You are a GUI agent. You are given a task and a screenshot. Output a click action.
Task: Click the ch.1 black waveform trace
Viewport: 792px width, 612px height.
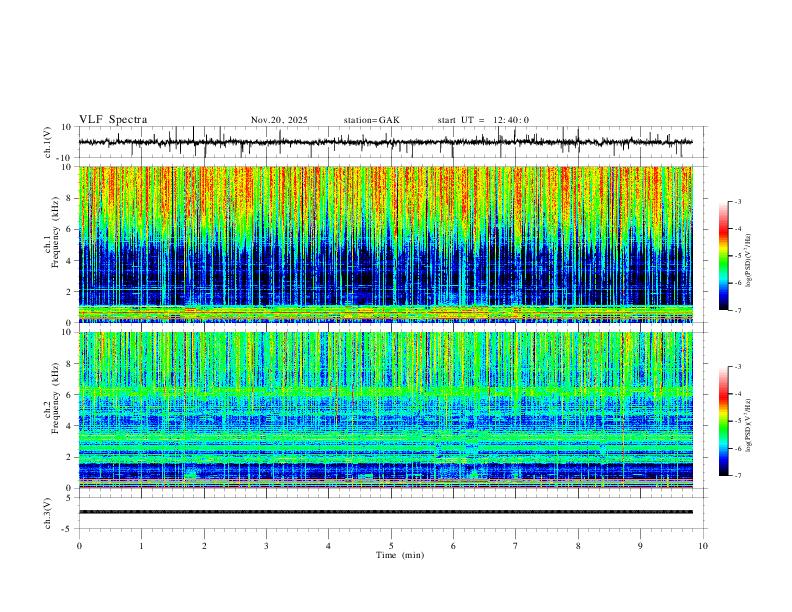click(385, 142)
